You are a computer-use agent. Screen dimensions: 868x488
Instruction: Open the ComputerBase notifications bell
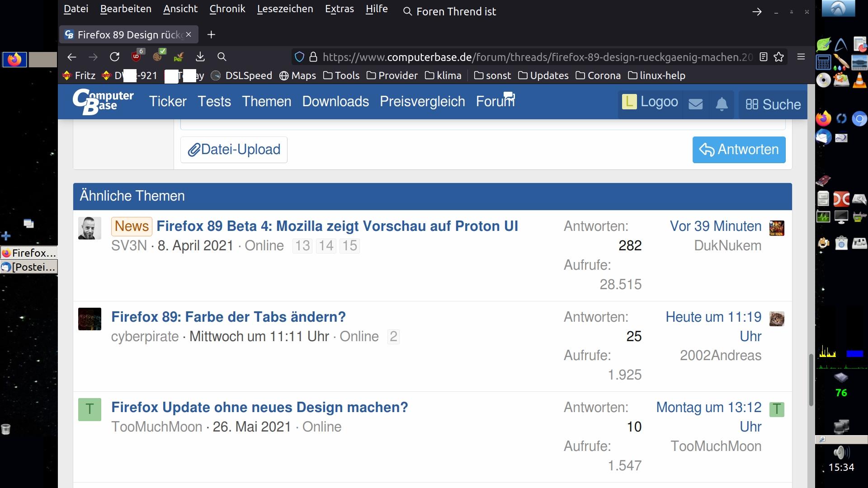click(722, 104)
